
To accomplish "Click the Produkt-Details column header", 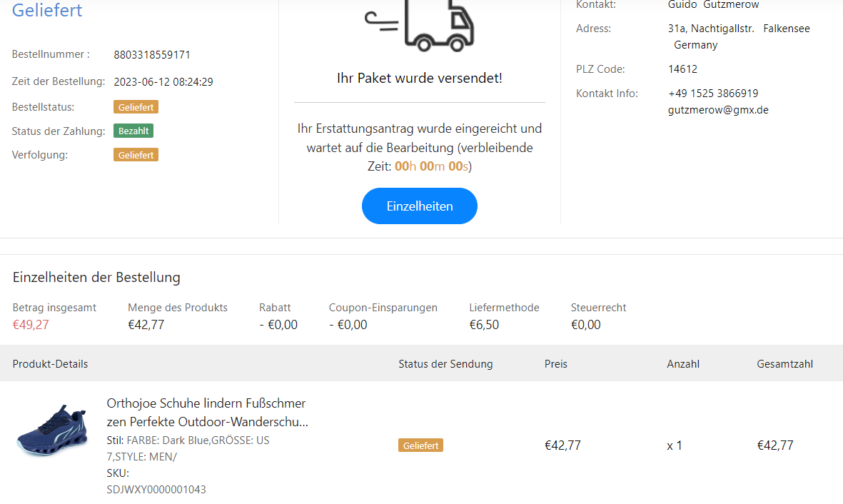I will (50, 364).
